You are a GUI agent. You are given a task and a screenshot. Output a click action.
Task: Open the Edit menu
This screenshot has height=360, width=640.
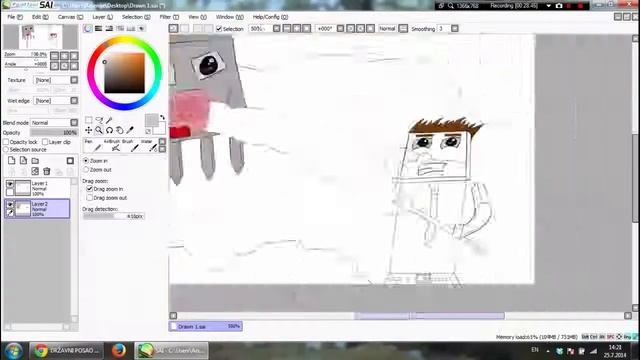(40, 17)
